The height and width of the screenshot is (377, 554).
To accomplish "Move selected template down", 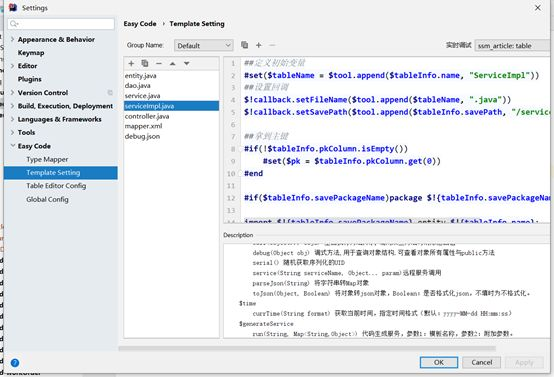I will tap(187, 64).
